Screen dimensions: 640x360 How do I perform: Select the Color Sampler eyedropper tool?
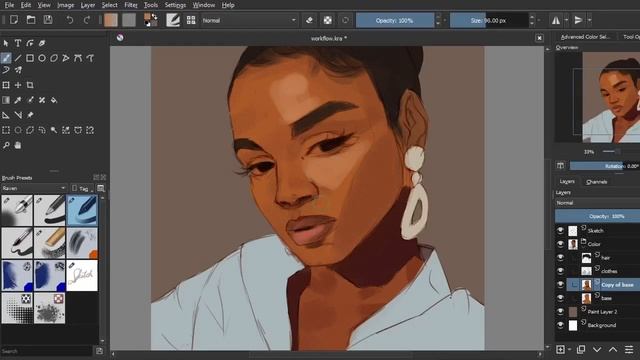(x=18, y=100)
